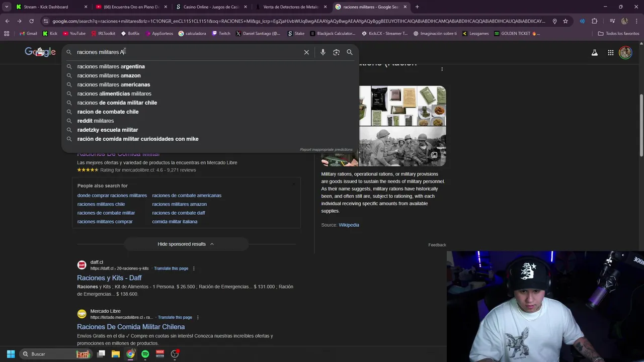Open File Explorer from the taskbar
644x362 pixels.
[115, 354]
